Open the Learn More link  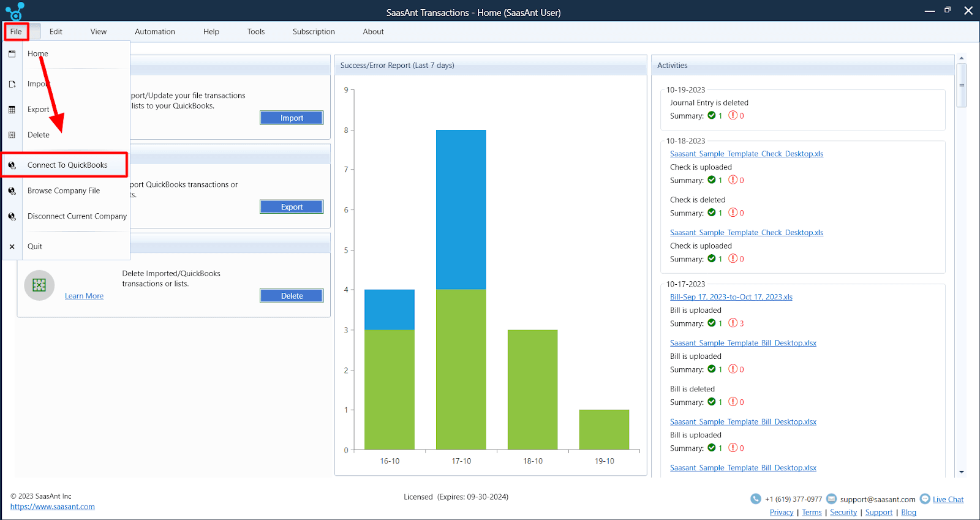click(84, 296)
